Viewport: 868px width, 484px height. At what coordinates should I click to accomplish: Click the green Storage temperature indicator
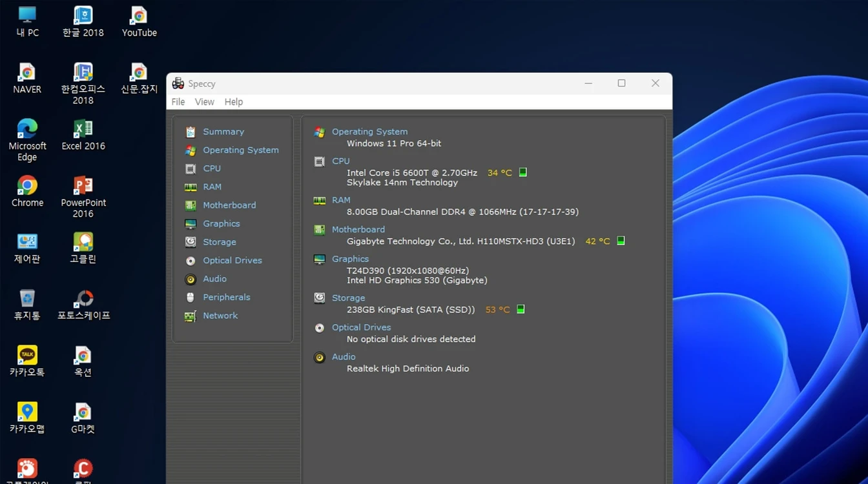[x=521, y=309]
